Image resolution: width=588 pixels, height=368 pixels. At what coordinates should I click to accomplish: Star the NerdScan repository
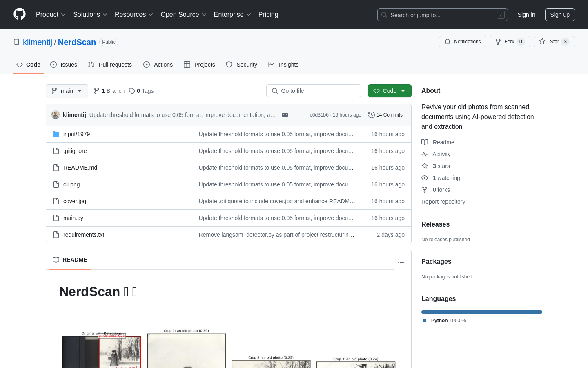tap(554, 42)
